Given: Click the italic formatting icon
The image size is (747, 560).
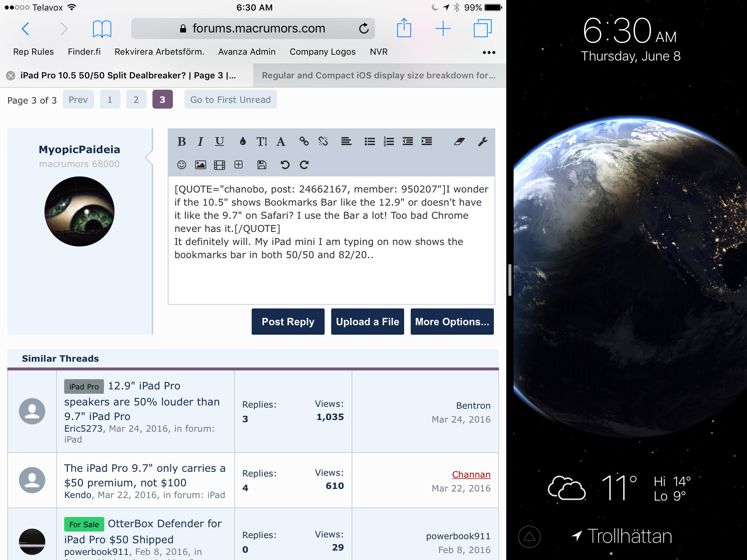Looking at the screenshot, I should point(200,141).
